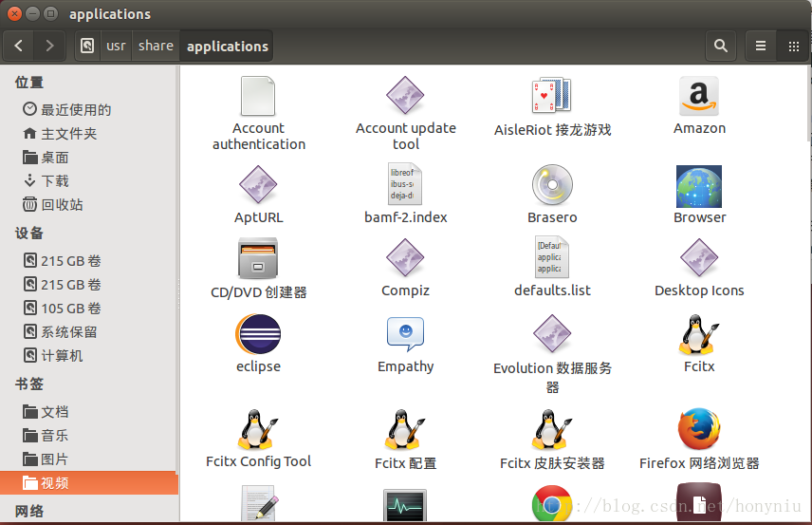Select the Chrome browser icon
Image resolution: width=812 pixels, height=525 pixels.
[552, 504]
